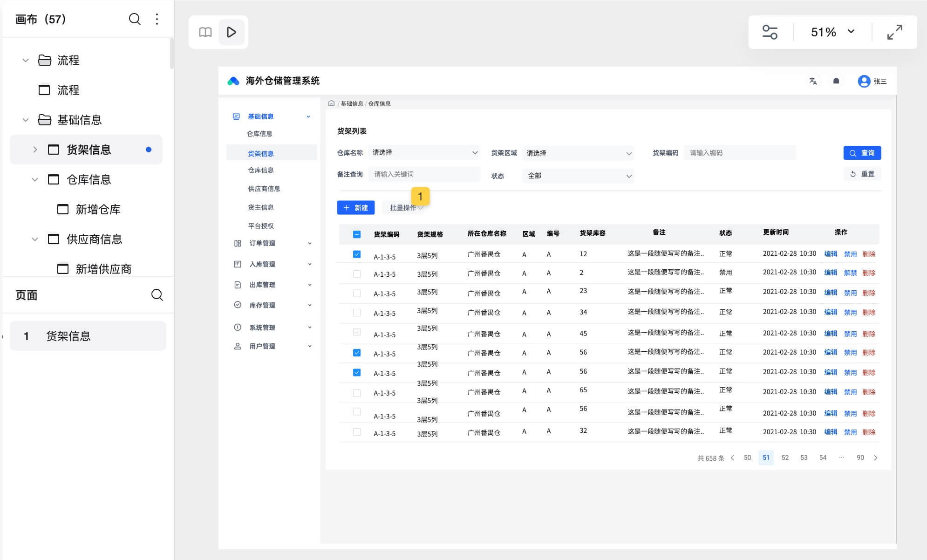
Task: Click the yellow annotation marker 1
Action: (x=420, y=196)
